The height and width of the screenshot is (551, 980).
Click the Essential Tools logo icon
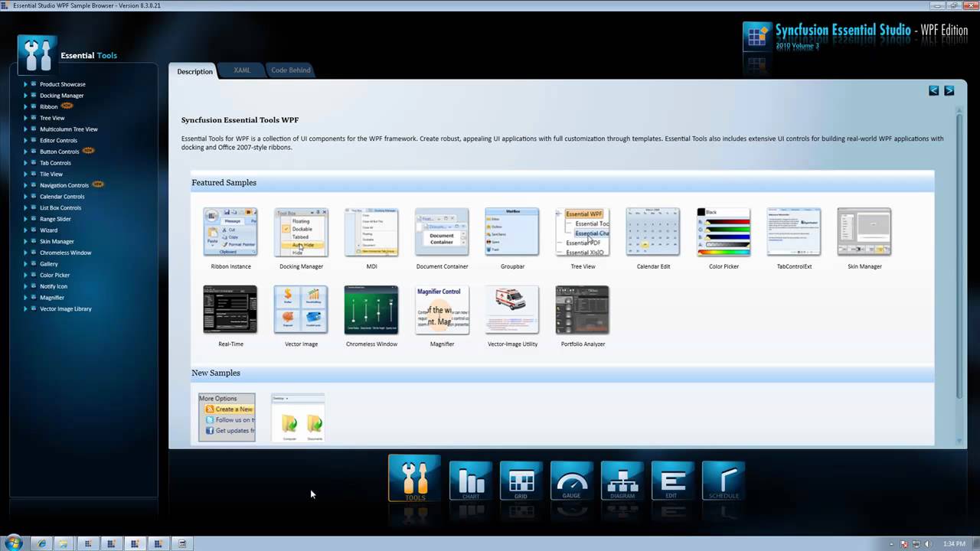click(38, 54)
